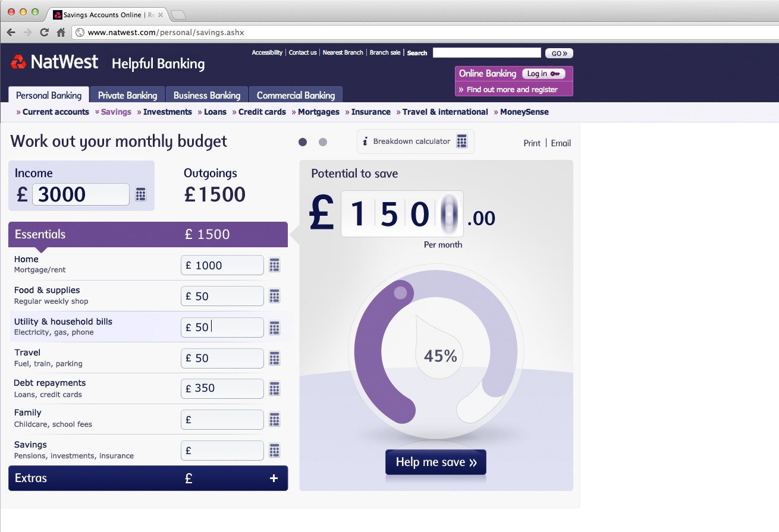Select the second page indicator dot
This screenshot has width=779, height=532.
[x=323, y=142]
